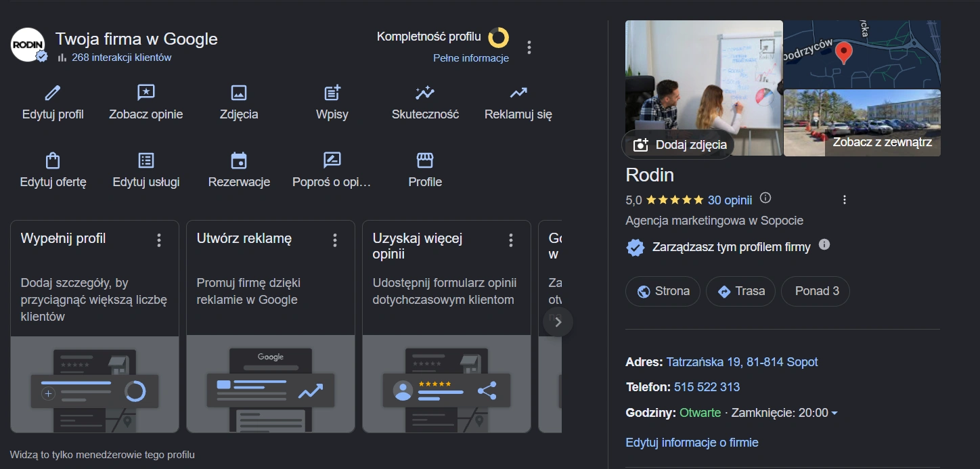Open the Wypełnij profil card options menu

159,240
